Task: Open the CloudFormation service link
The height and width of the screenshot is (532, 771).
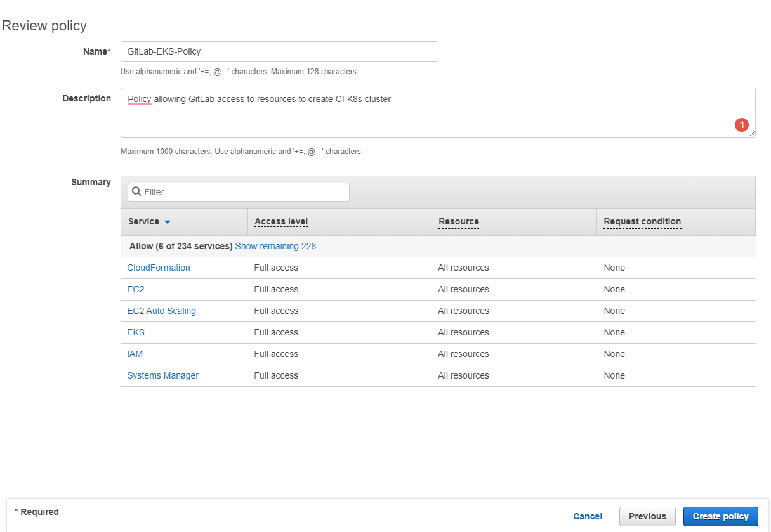Action: (159, 268)
